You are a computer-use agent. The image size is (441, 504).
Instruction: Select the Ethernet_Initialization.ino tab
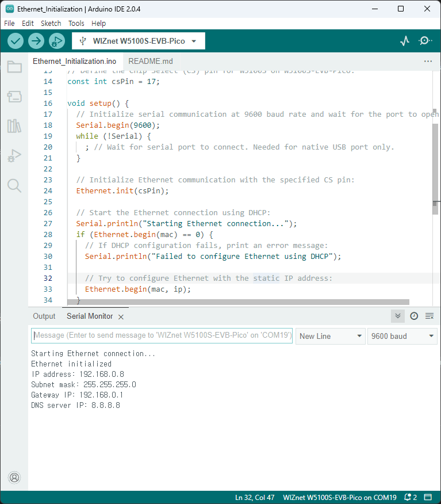click(75, 61)
